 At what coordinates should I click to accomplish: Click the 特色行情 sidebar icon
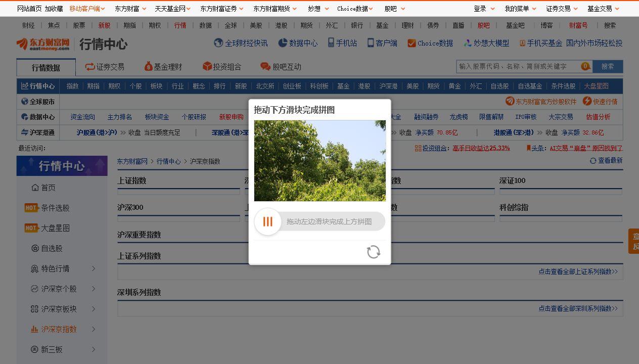[x=34, y=268]
